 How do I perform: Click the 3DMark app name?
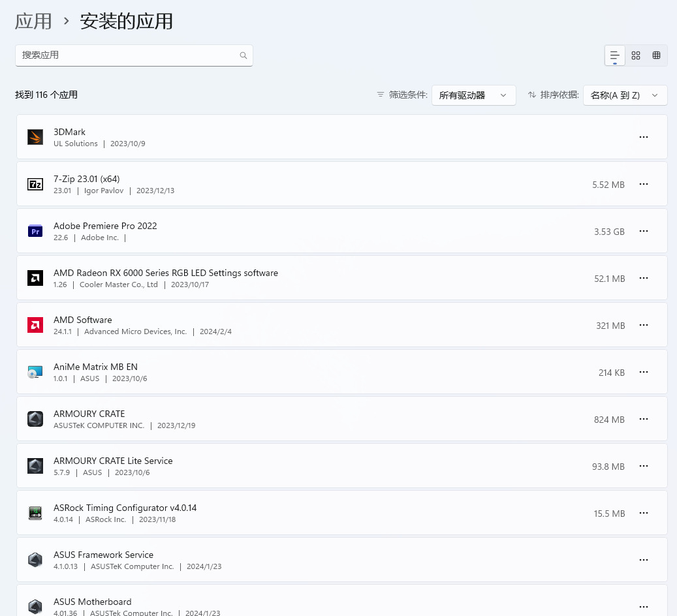tap(69, 132)
